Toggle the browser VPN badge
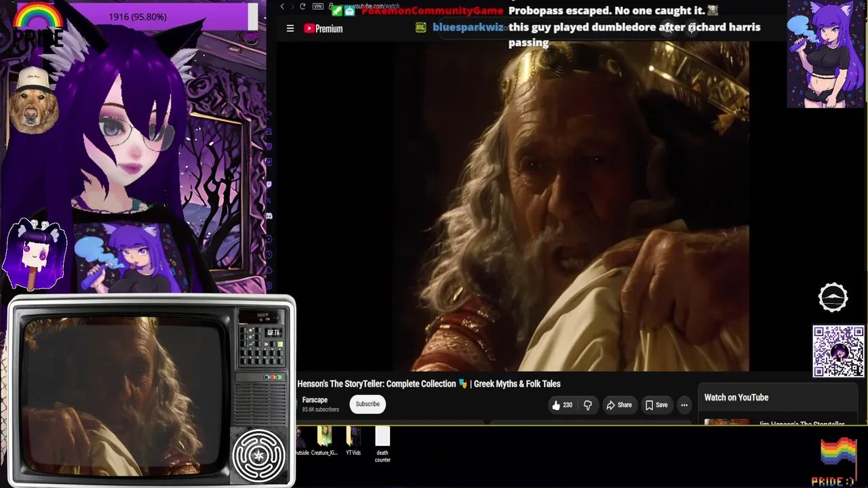868x488 pixels. pyautogui.click(x=318, y=7)
